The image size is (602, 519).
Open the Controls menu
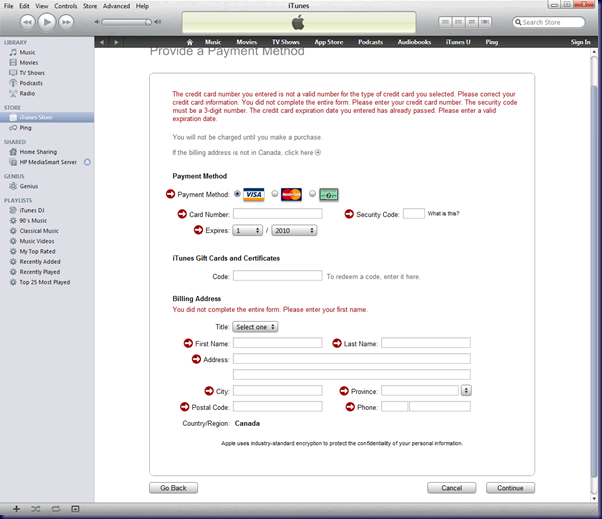[x=66, y=6]
